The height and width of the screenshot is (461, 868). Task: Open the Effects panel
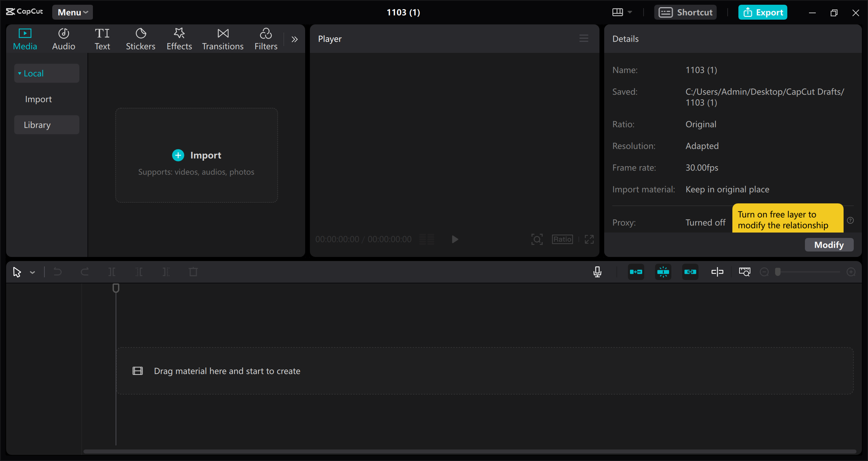179,39
